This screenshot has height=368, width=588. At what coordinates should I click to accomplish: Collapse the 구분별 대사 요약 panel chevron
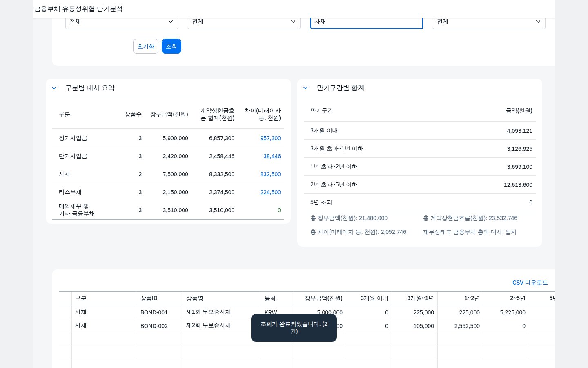[54, 88]
